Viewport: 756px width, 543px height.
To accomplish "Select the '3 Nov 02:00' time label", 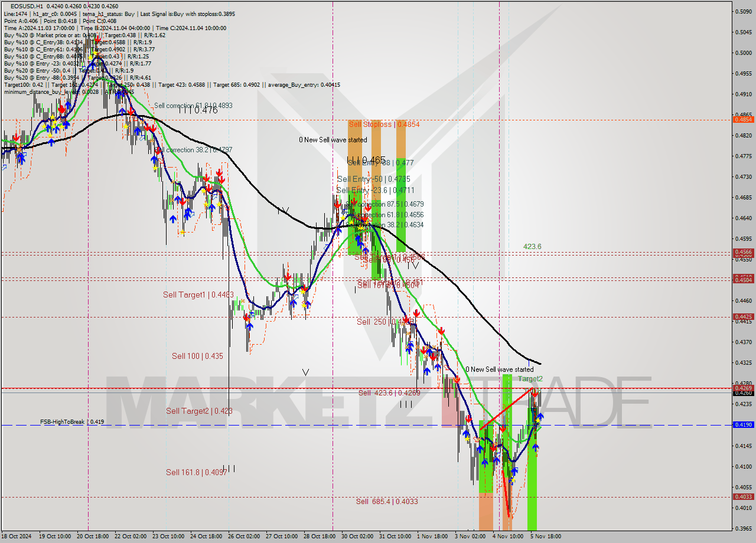I will point(470,537).
